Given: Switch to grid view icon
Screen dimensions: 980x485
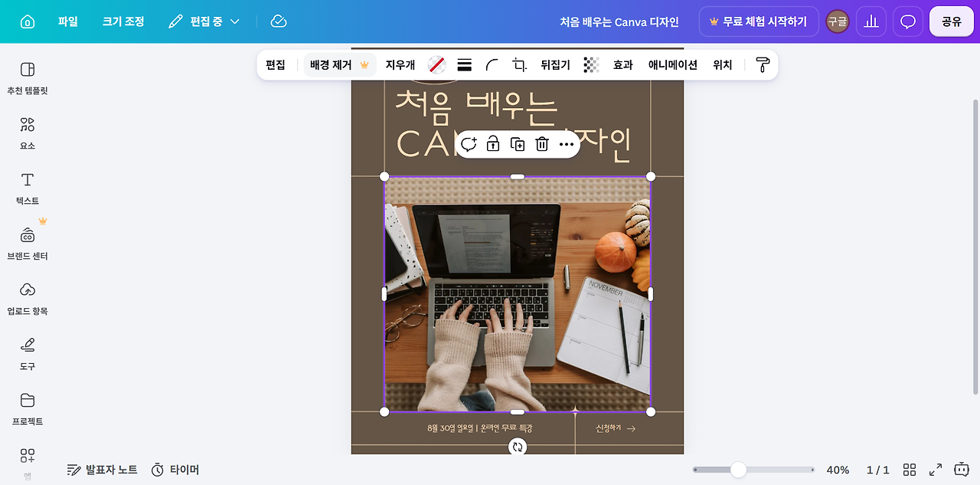Looking at the screenshot, I should coord(910,470).
